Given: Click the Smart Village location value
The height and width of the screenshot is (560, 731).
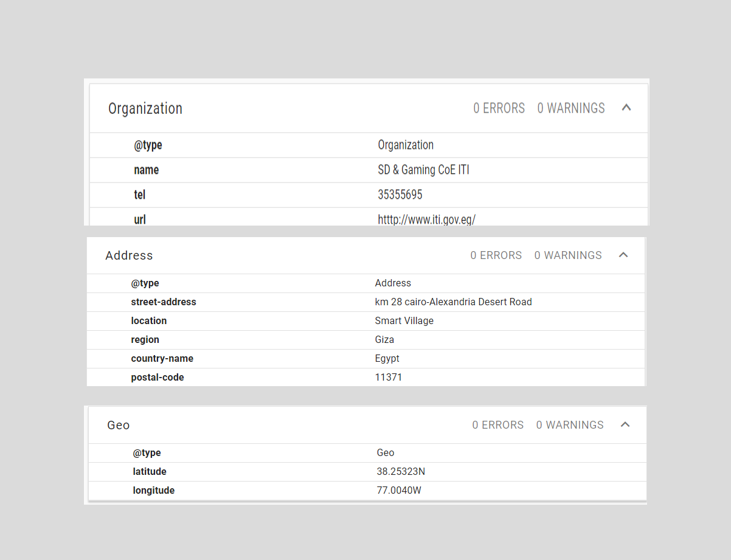Looking at the screenshot, I should click(404, 320).
